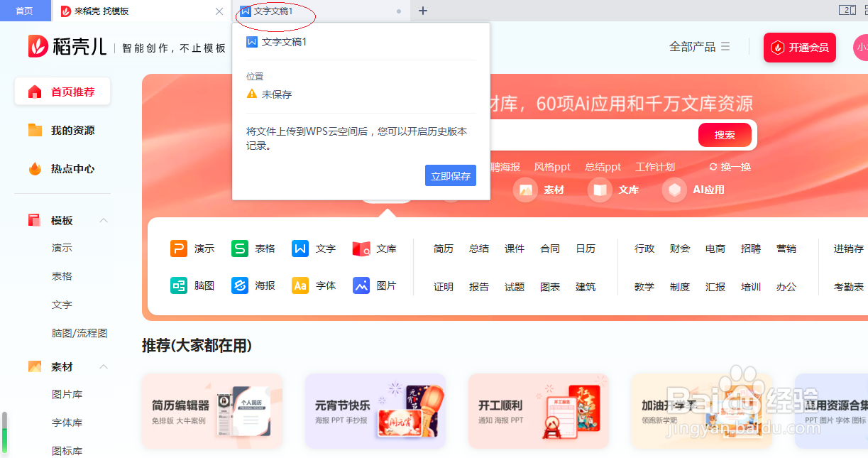The height and width of the screenshot is (458, 868).
Task: Open the 演示 presentation category icon
Action: pyautogui.click(x=179, y=249)
